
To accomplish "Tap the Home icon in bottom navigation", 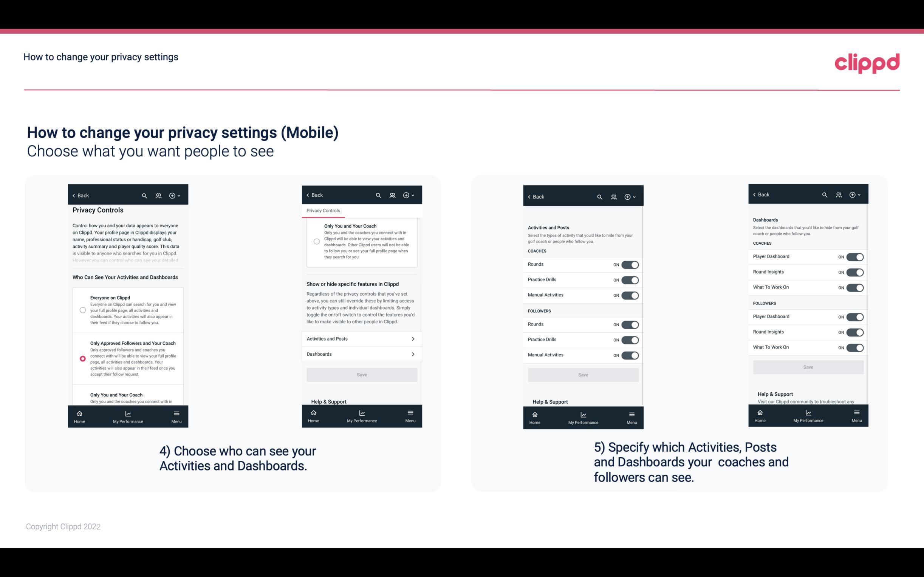I will (x=79, y=412).
